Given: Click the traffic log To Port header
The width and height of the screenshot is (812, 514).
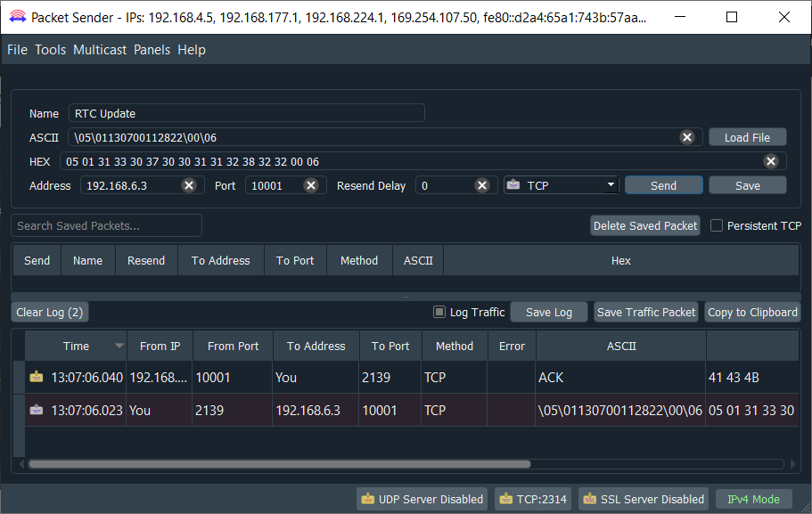Looking at the screenshot, I should 390,346.
